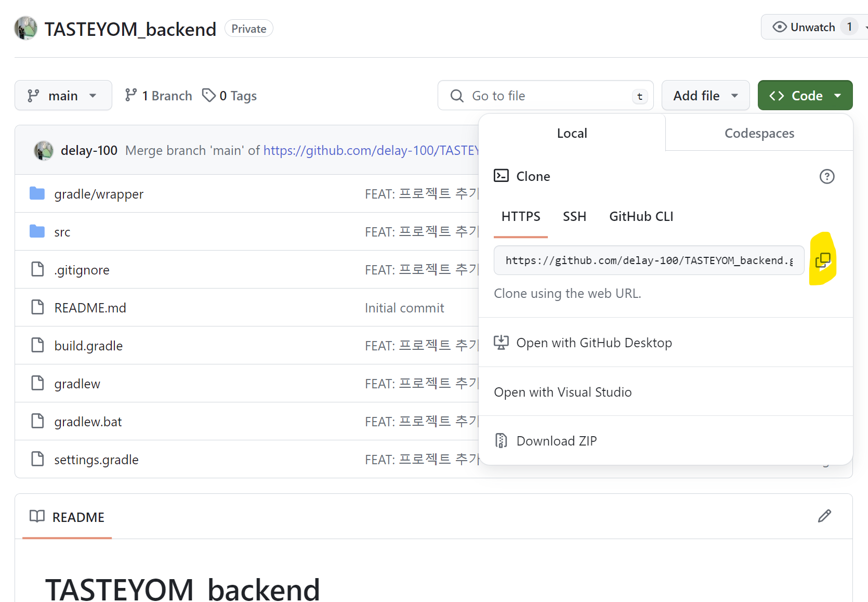Open the Initial commit message link
Screen dimensions: 868x602
[404, 308]
